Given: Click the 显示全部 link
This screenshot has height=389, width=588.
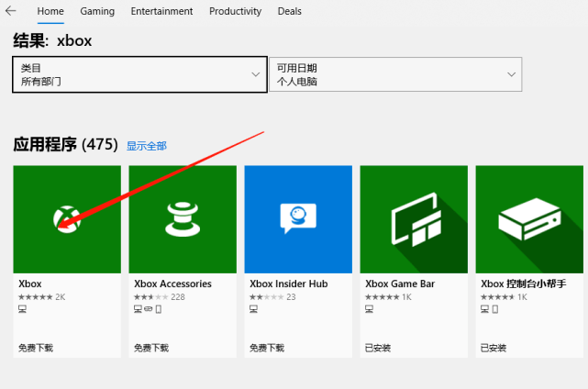Looking at the screenshot, I should coord(147,146).
